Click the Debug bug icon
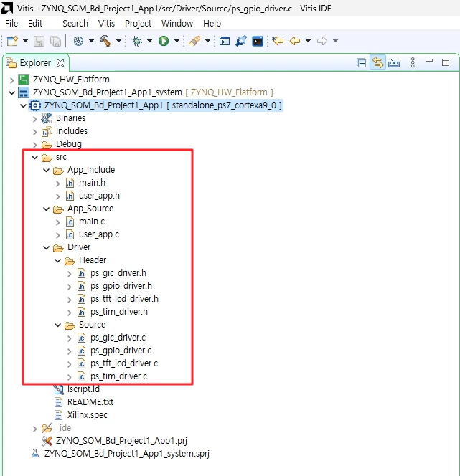Image resolution: width=460 pixels, height=476 pixels. pyautogui.click(x=136, y=41)
